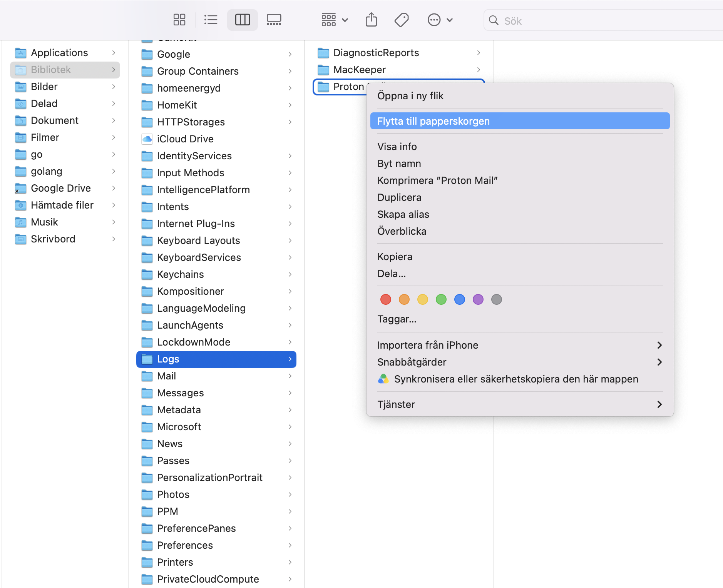Click Google Drive icon beside Synkronisera
This screenshot has width=723, height=588.
(x=383, y=379)
